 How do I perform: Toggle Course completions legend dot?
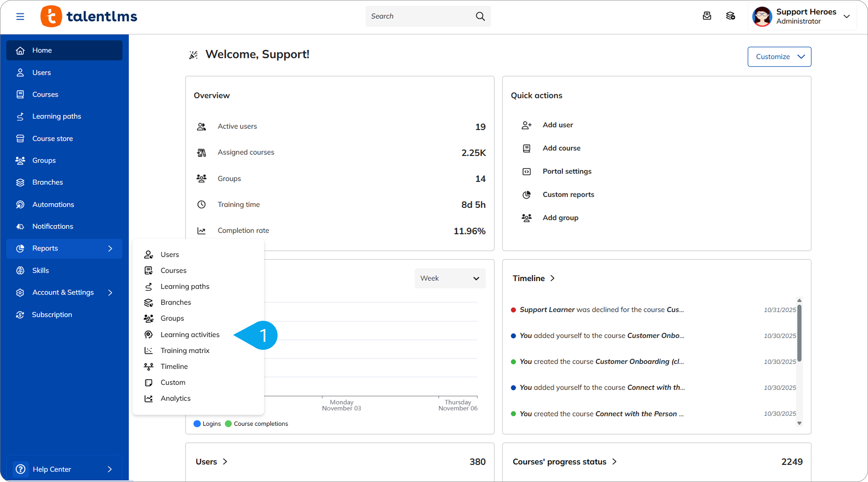tap(228, 424)
